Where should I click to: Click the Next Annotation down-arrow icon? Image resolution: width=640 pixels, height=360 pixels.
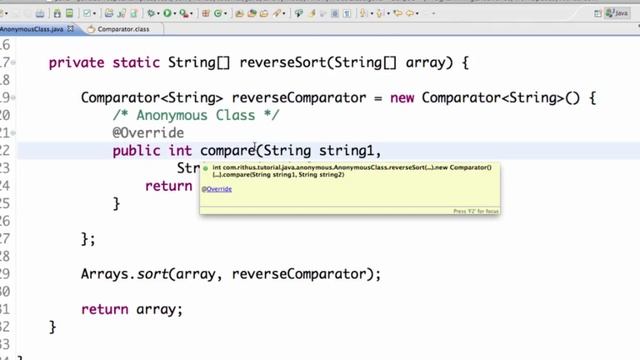(363, 13)
